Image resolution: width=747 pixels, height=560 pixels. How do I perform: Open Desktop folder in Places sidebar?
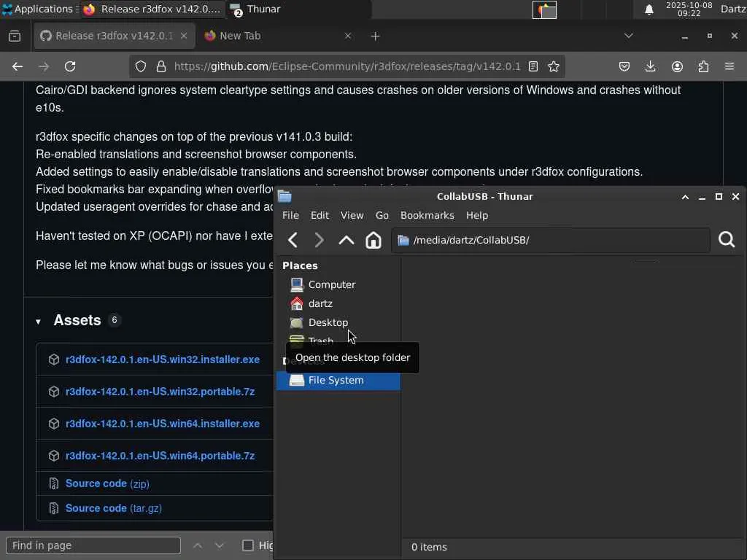[338, 323]
